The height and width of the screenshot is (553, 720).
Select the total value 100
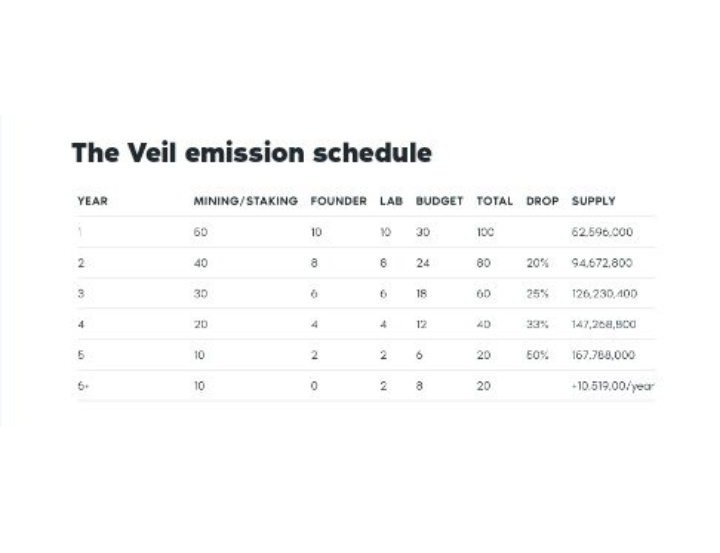click(x=486, y=232)
